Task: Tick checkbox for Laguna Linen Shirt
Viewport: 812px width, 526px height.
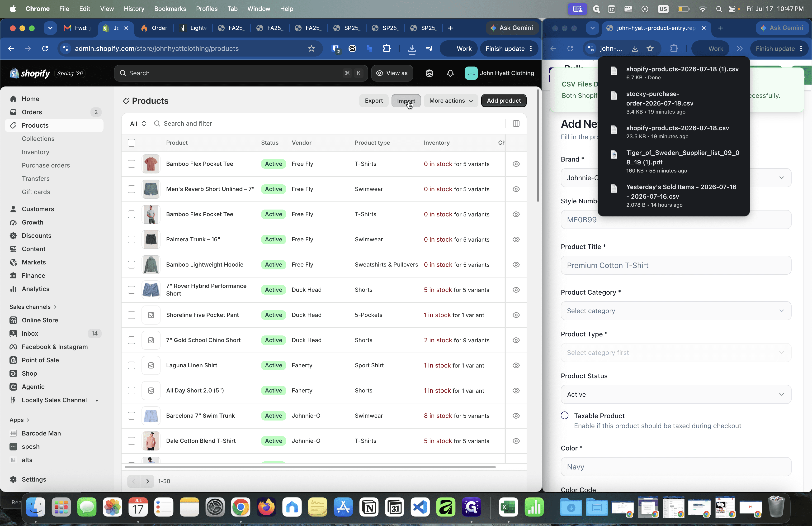Action: point(131,366)
